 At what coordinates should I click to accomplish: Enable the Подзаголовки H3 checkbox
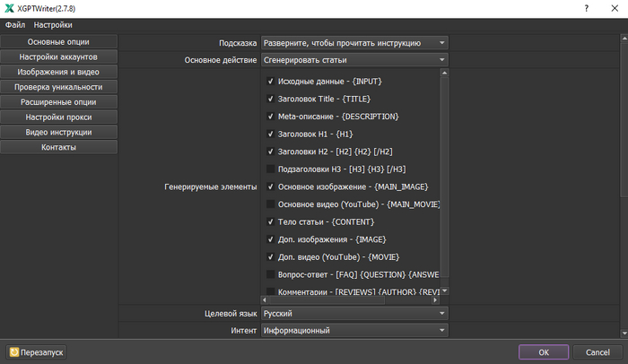coord(271,169)
